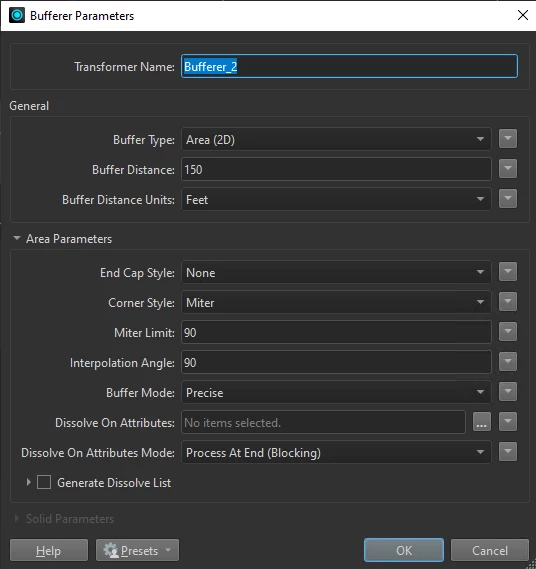Image resolution: width=536 pixels, height=569 pixels.
Task: Collapse the Area Parameters section
Action: click(x=17, y=238)
